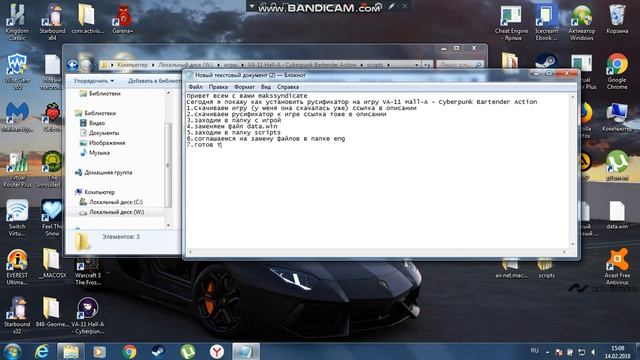Click the Explorer back navigation arrow
This screenshot has height=360, width=640.
pos(73,65)
